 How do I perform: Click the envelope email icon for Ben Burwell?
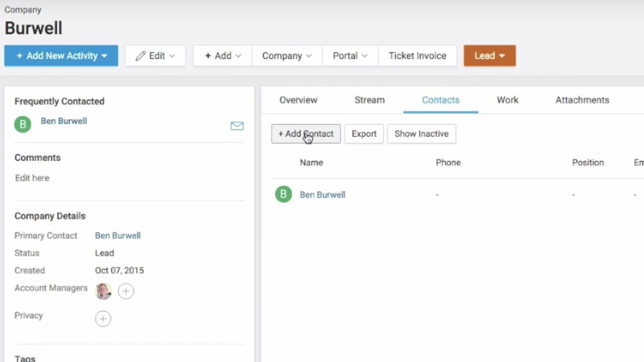point(237,126)
